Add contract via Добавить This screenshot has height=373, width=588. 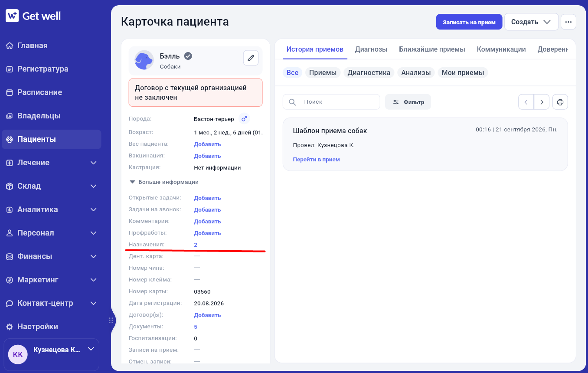(207, 315)
